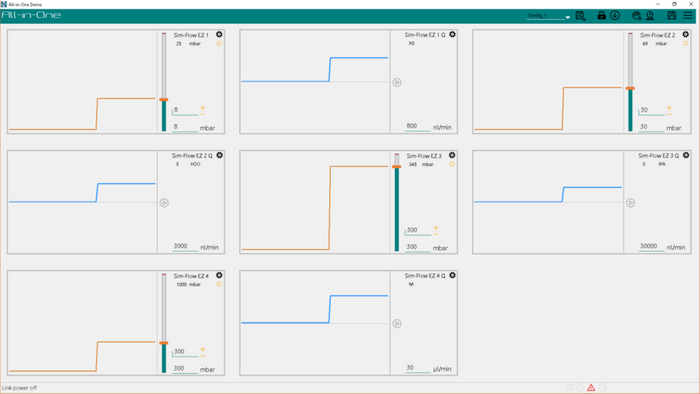Start flow regulation on Sim-Flow EZ 1 Q
700x394 pixels.
pyautogui.click(x=397, y=83)
